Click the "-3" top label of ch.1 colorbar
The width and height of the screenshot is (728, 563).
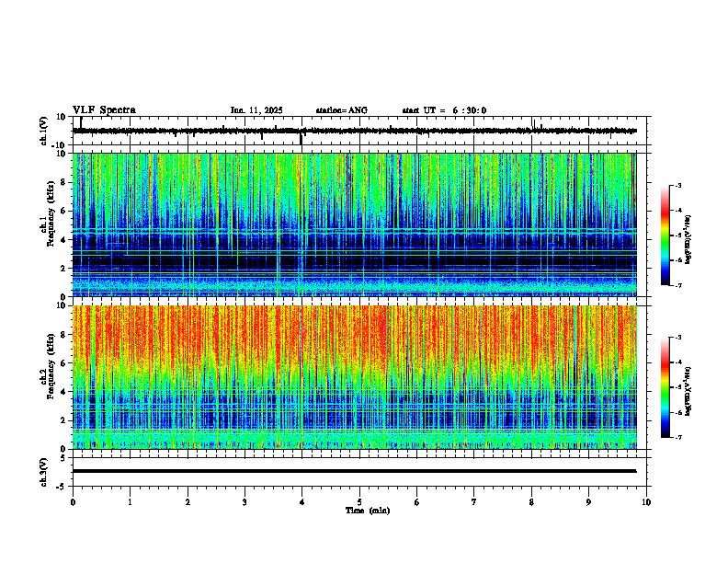[678, 185]
